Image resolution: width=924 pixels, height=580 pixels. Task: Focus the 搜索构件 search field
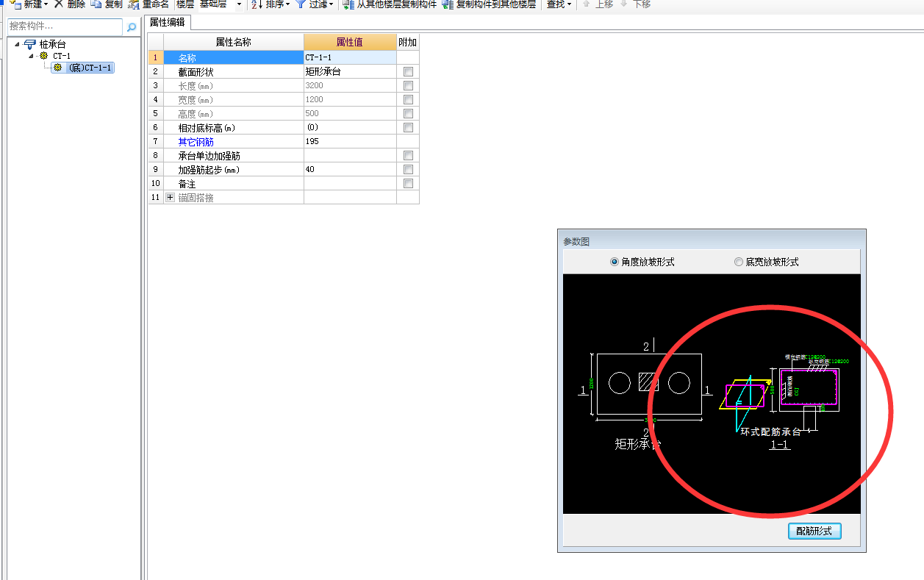pos(65,26)
